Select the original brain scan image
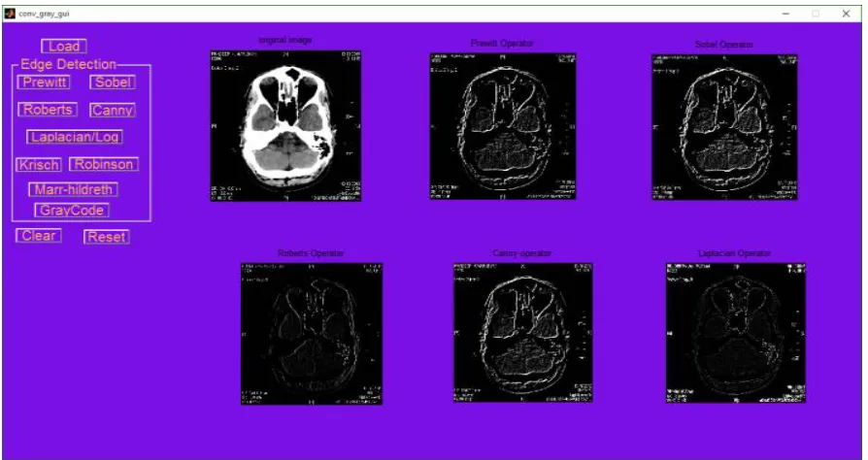The width and height of the screenshot is (868, 460). (x=285, y=125)
